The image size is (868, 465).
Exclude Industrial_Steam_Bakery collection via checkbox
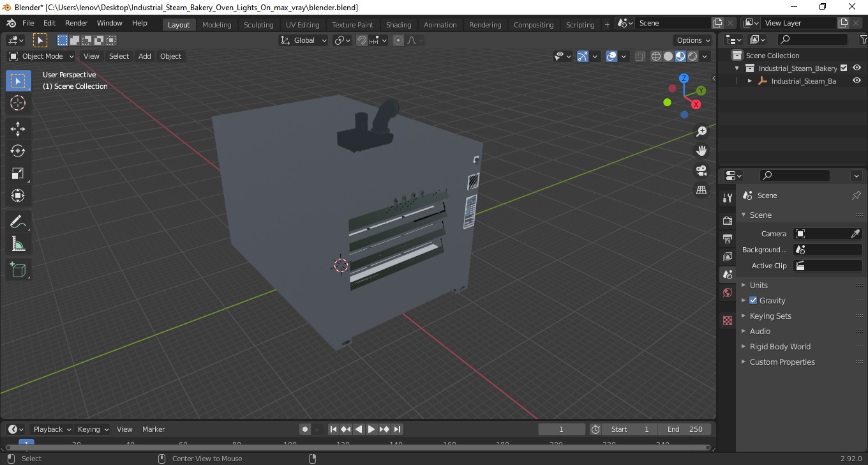tap(844, 68)
